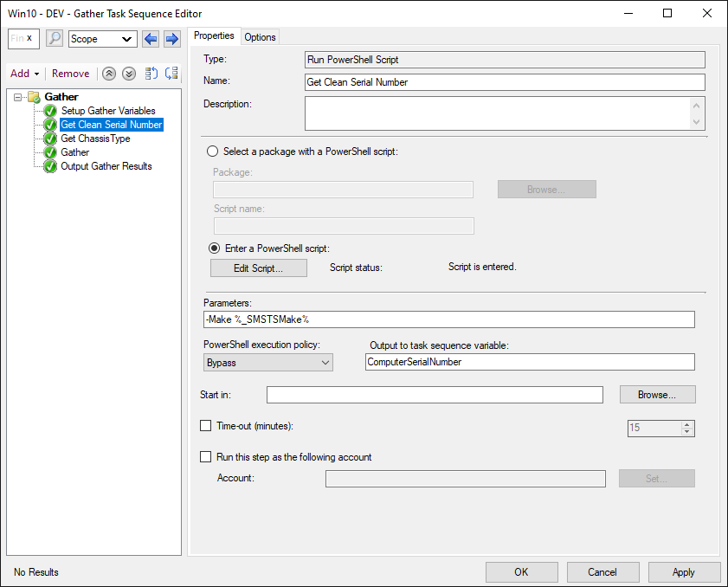Select the Output Gather Results step
This screenshot has height=587, width=728.
106,166
